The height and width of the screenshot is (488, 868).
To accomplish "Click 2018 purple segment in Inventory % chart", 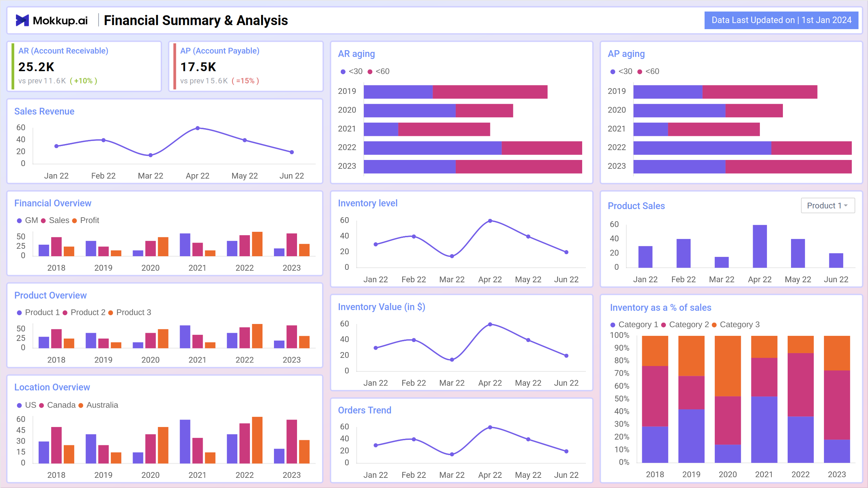I will coord(655,445).
